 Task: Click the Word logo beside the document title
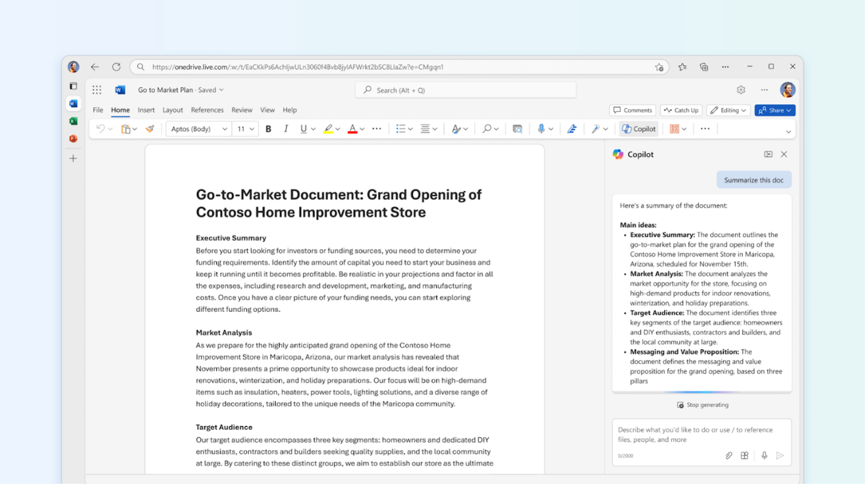click(x=120, y=90)
